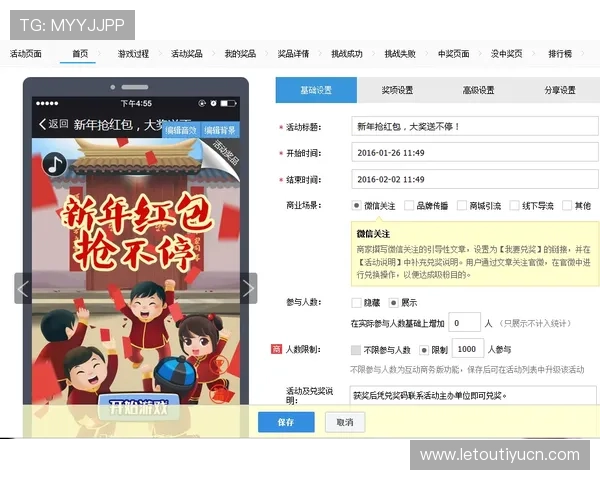This screenshot has height=480, width=600.
Task: Click the red 商 badge beside 人数限制
Action: tap(276, 349)
